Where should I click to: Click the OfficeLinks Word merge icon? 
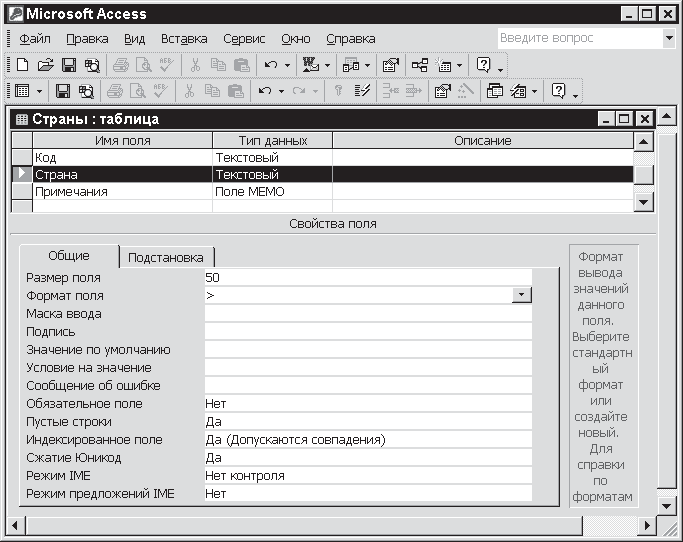(311, 65)
